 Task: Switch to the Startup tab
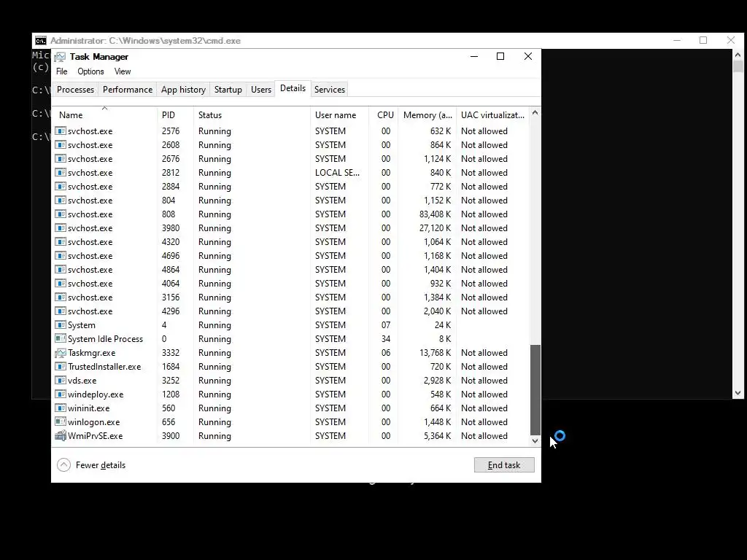[228, 90]
